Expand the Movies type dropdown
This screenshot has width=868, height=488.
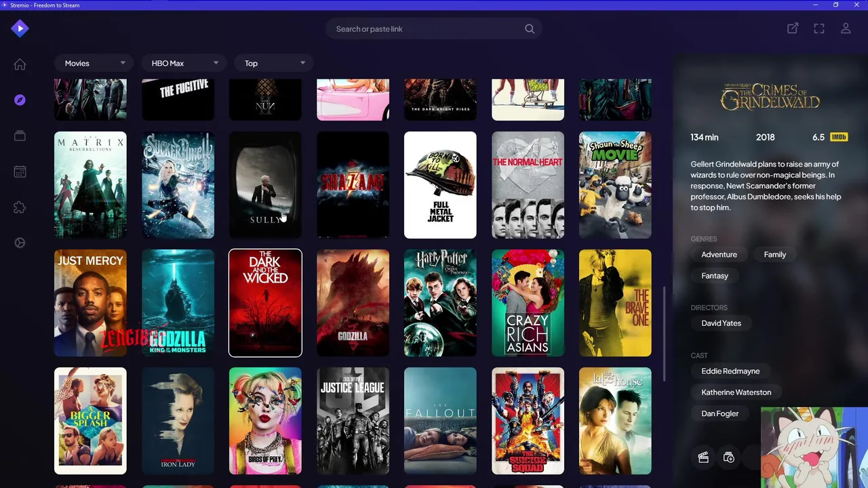94,63
